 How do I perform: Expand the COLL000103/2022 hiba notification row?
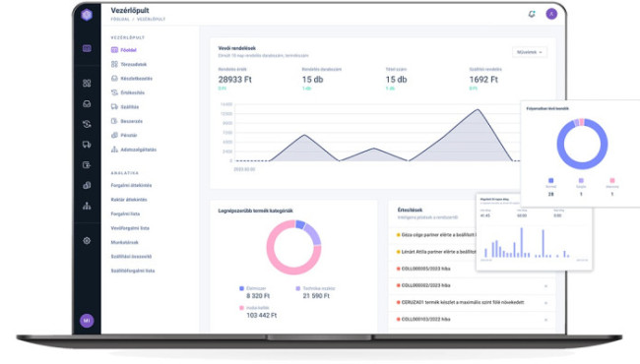472,319
